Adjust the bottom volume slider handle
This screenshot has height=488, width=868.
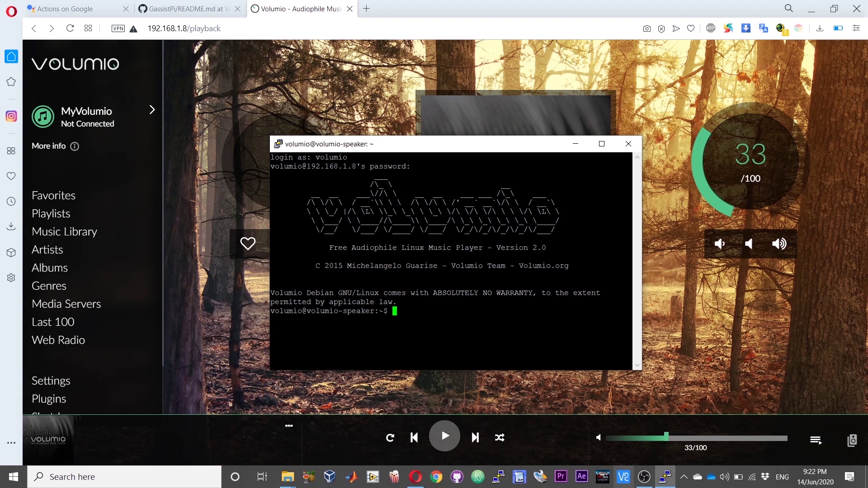point(666,436)
